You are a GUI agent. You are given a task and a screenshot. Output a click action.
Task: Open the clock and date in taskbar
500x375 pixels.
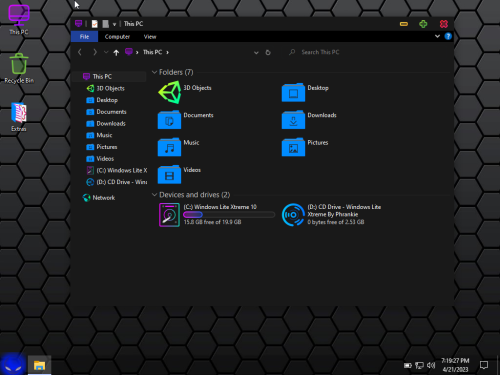455,365
